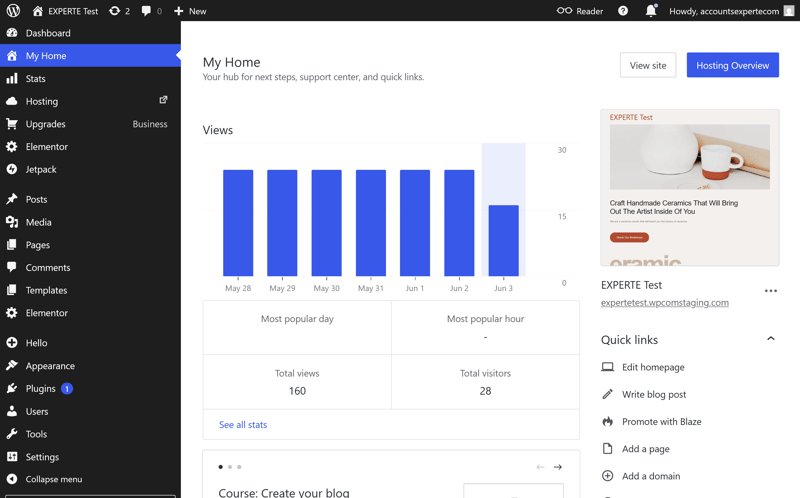The height and width of the screenshot is (498, 800).
Task: Click the help question mark icon
Action: pyautogui.click(x=623, y=11)
